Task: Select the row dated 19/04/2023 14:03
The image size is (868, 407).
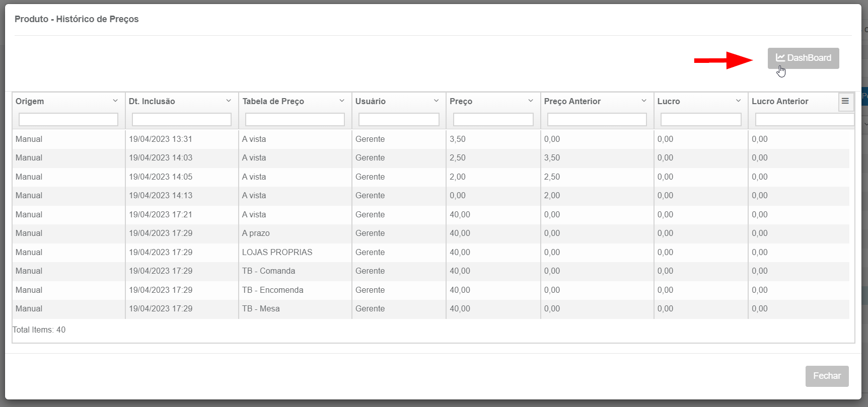Action: click(x=430, y=158)
